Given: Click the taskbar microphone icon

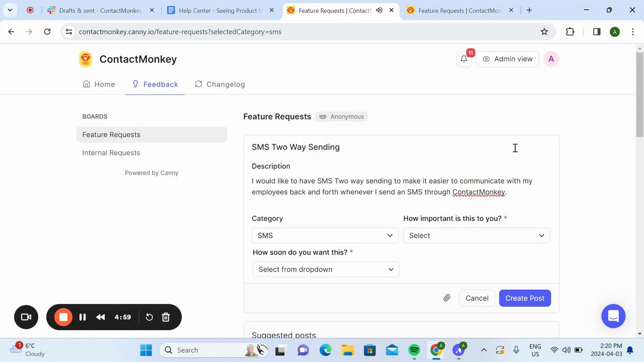Looking at the screenshot, I should click(516, 350).
